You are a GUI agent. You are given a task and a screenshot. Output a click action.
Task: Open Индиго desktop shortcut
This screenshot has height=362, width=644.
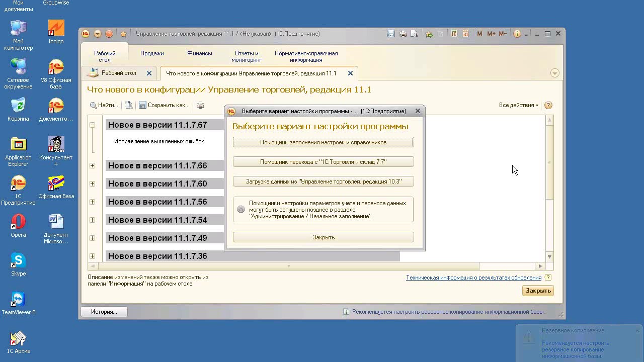click(56, 31)
